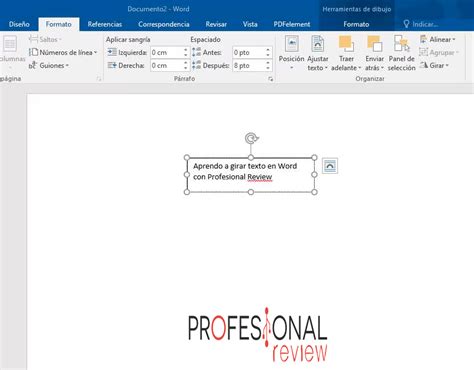
Task: Click the bottom-right handle of text box
Action: point(314,192)
